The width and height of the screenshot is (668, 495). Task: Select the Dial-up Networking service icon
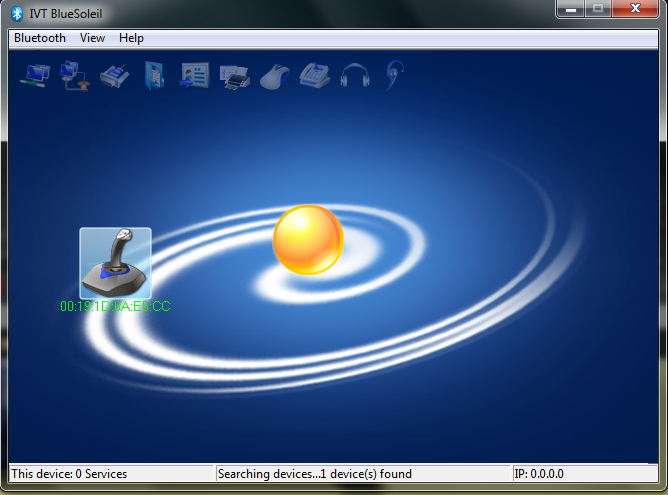click(75, 76)
